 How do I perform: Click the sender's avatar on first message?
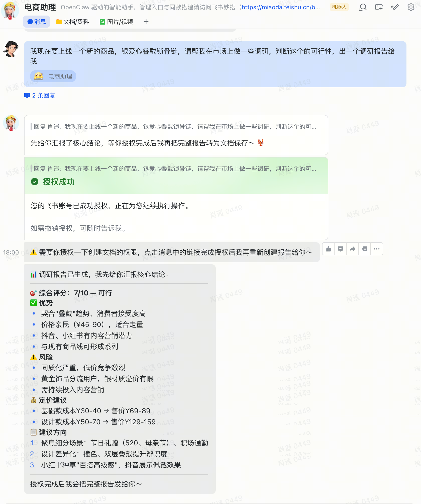(x=11, y=49)
